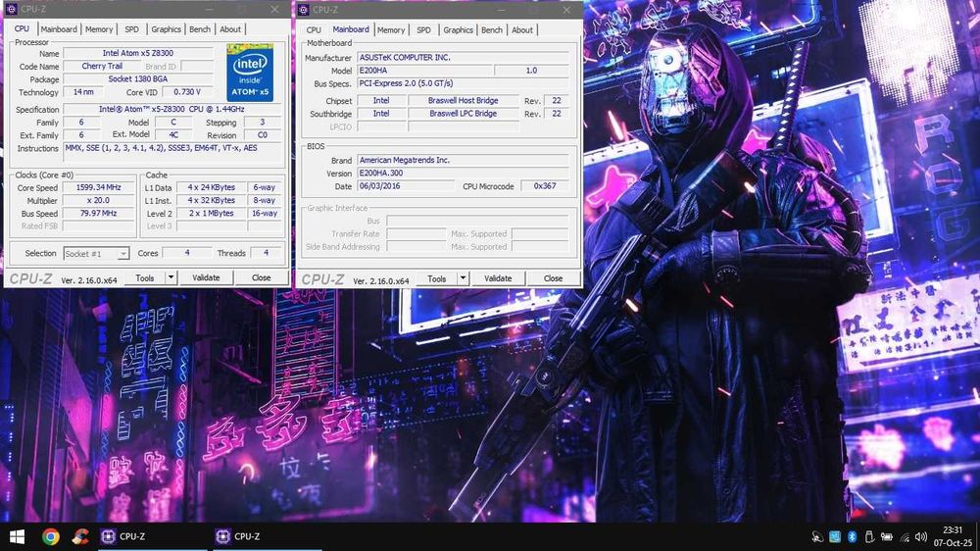Open the blue monitor tray icon
Viewport: 980px width, 551px height.
click(834, 536)
